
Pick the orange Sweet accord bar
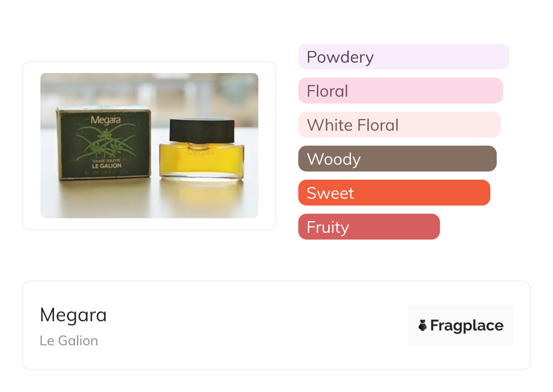[x=394, y=193]
